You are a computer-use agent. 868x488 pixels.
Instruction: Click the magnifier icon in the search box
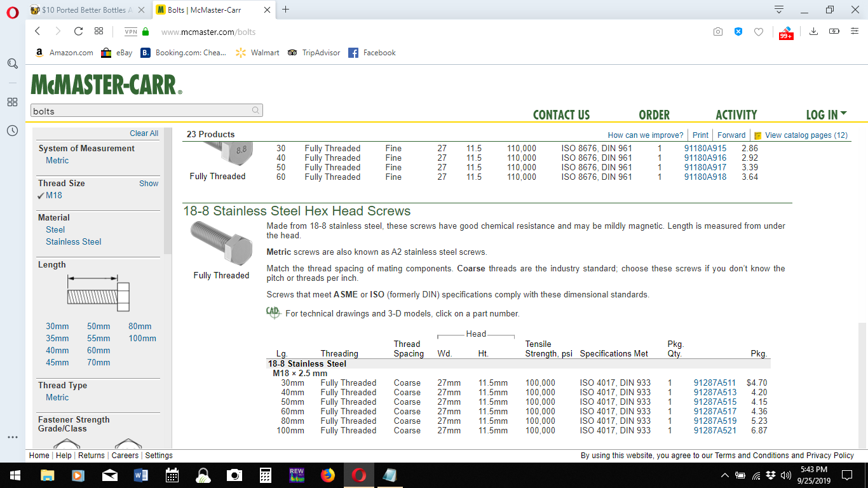[255, 111]
